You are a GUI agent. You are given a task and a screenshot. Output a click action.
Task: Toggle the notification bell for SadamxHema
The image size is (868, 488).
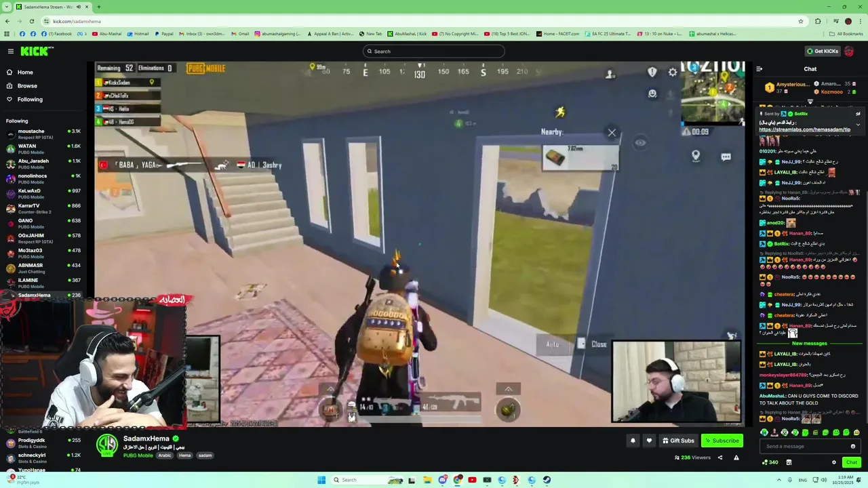click(633, 441)
